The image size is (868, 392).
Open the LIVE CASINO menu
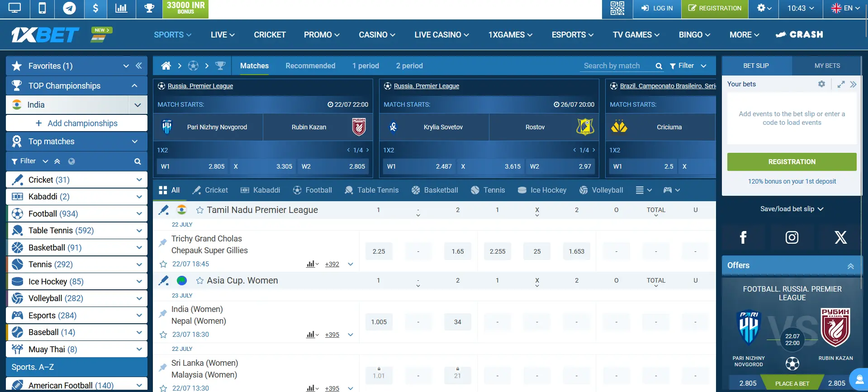[441, 35]
